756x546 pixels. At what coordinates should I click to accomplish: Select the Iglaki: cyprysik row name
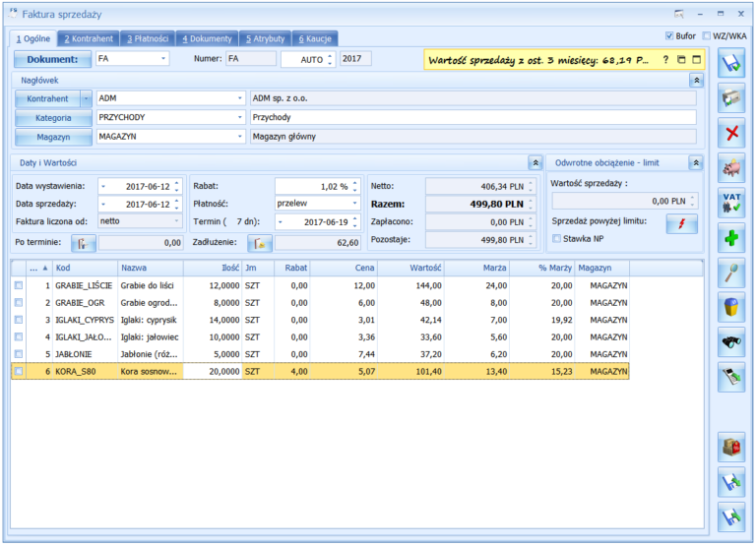pos(149,320)
